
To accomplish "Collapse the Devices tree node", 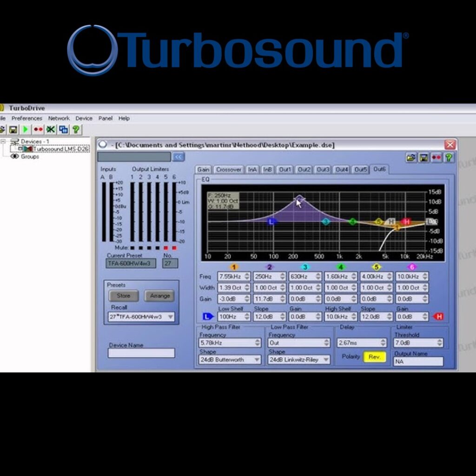I will coord(3,141).
